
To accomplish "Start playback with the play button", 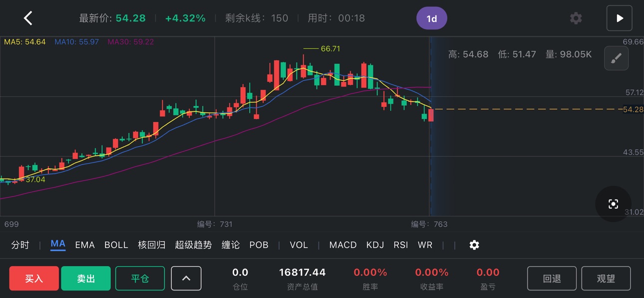I will [619, 18].
